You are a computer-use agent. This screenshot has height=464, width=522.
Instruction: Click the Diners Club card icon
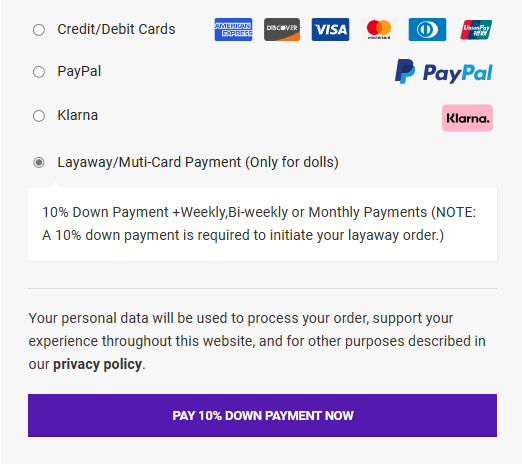click(x=427, y=30)
